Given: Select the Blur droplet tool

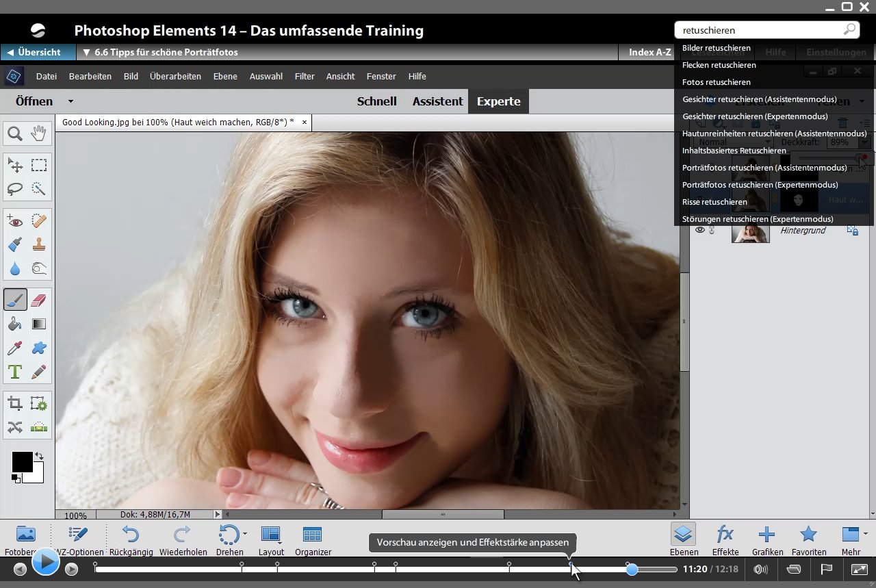Looking at the screenshot, I should 15,268.
